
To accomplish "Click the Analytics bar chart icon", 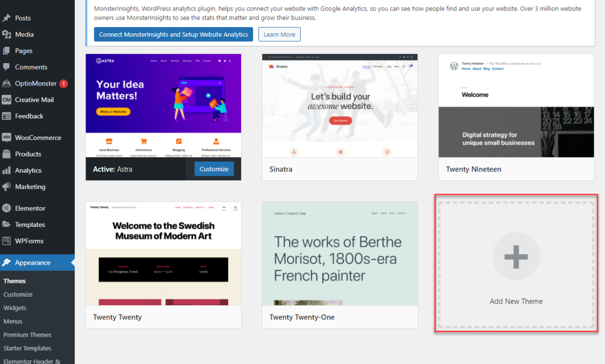I will tap(6, 170).
